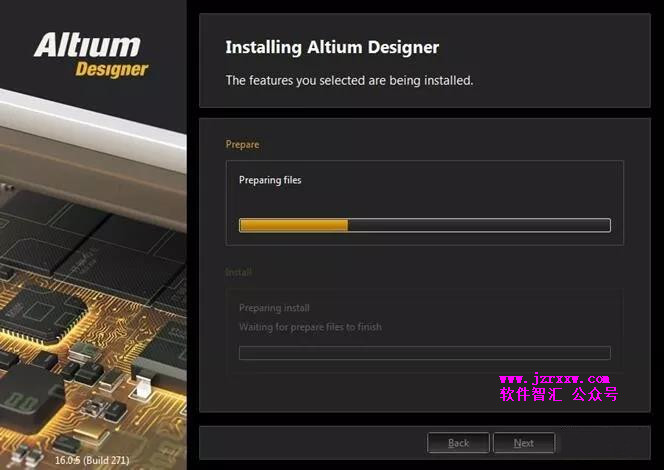Viewport: 664px width, 470px height.
Task: Click the Installing Altium Designer heading
Action: coord(332,47)
